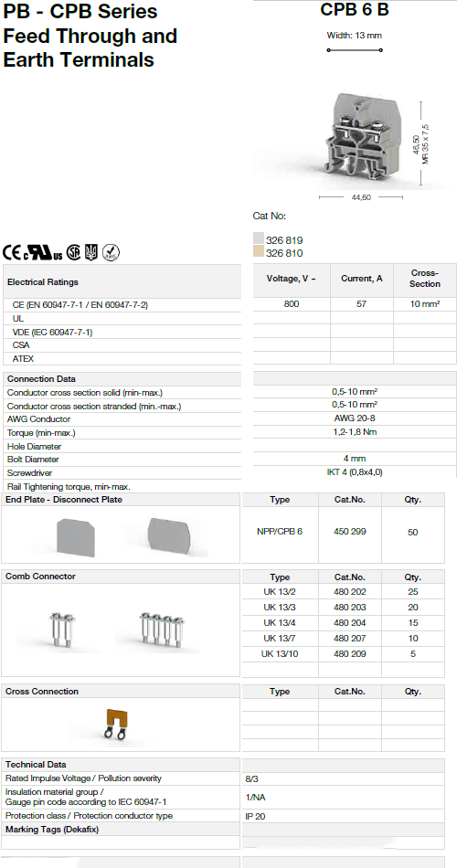This screenshot has width=457, height=868.
Task: Click the five-pole comb connector image
Action: [x=162, y=630]
